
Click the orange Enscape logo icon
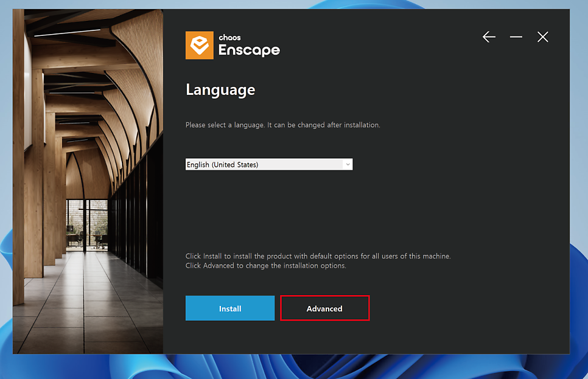(200, 46)
